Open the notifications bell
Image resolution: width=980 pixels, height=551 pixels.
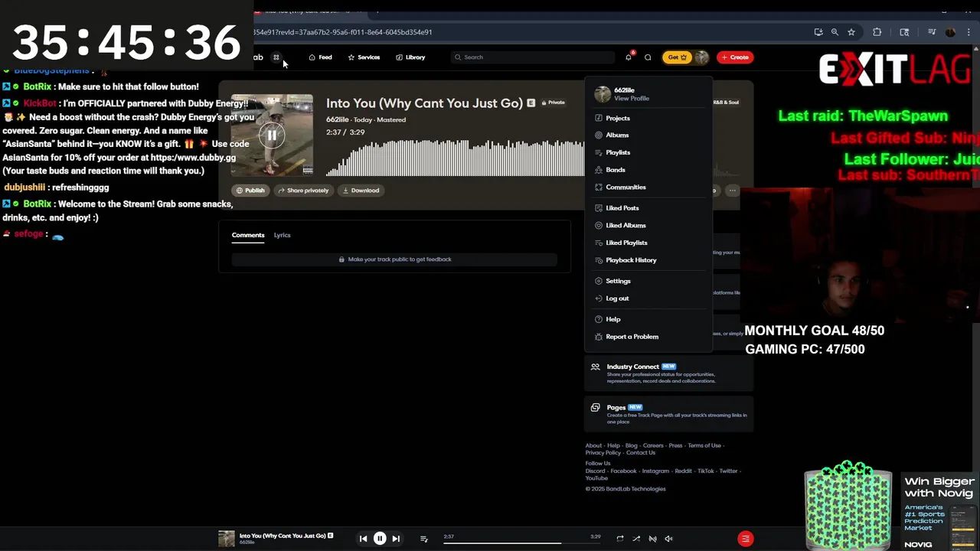(x=629, y=57)
